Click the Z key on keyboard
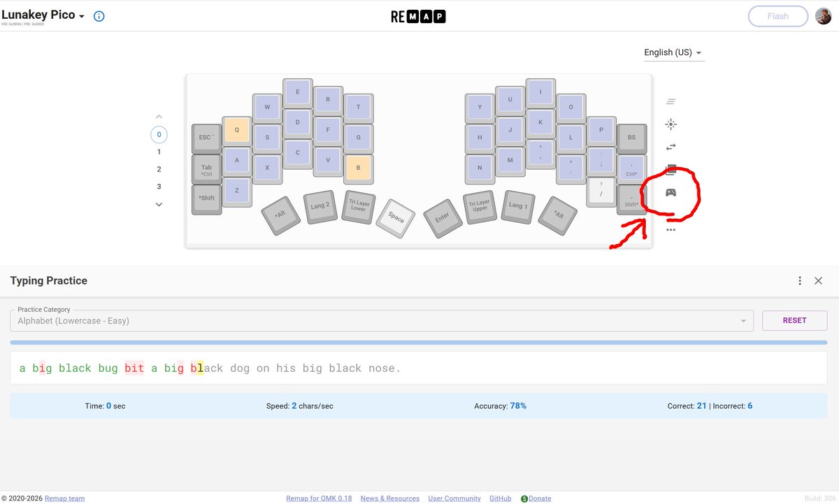The height and width of the screenshot is (504, 839). pyautogui.click(x=237, y=192)
